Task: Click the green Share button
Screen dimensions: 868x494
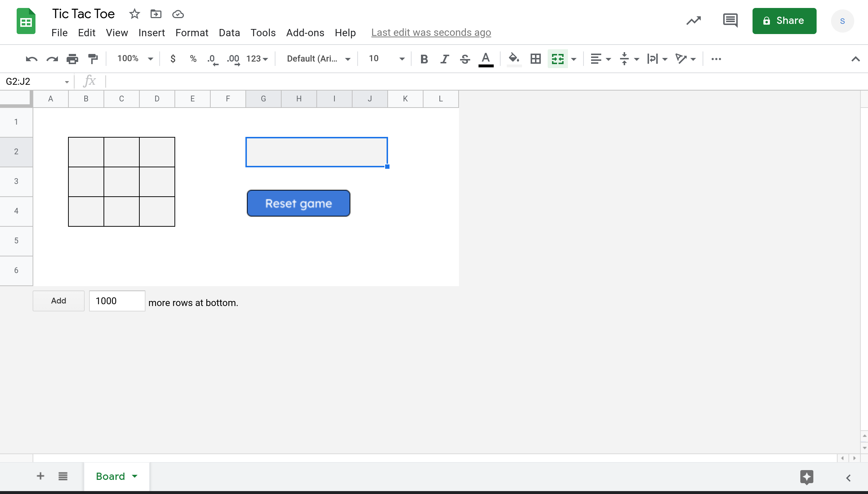Action: [x=784, y=21]
